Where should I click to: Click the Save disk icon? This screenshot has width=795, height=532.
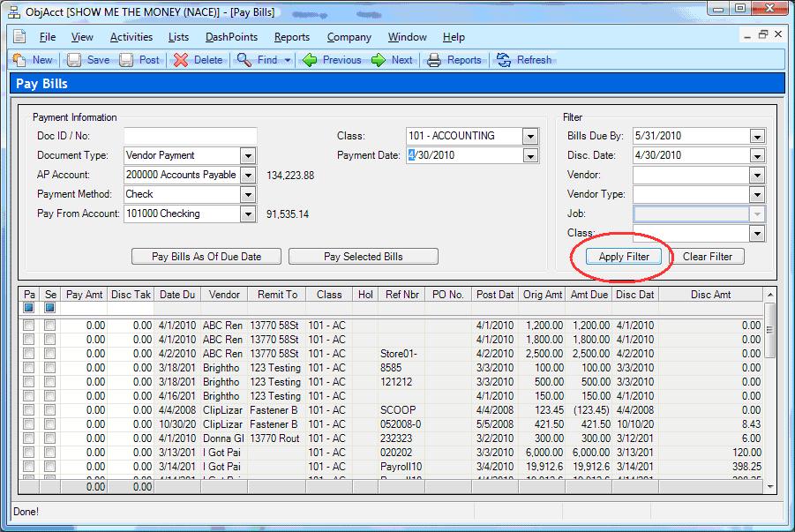(x=75, y=60)
